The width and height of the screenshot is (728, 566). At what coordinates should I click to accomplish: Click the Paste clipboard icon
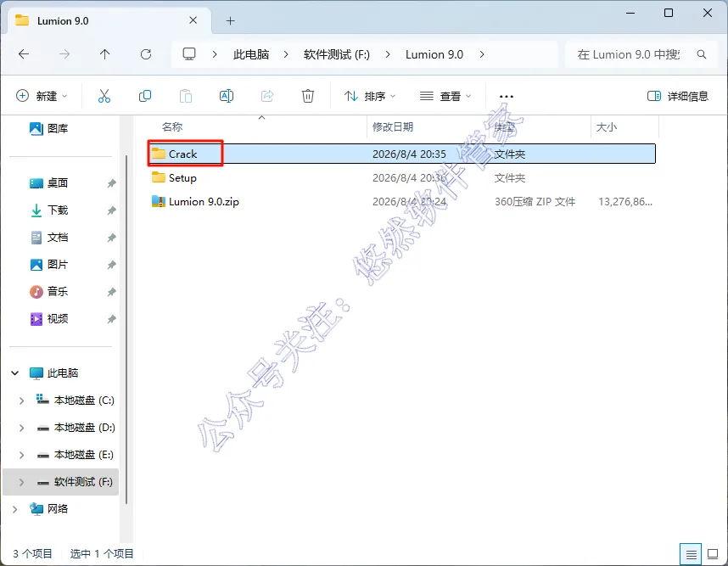[186, 96]
